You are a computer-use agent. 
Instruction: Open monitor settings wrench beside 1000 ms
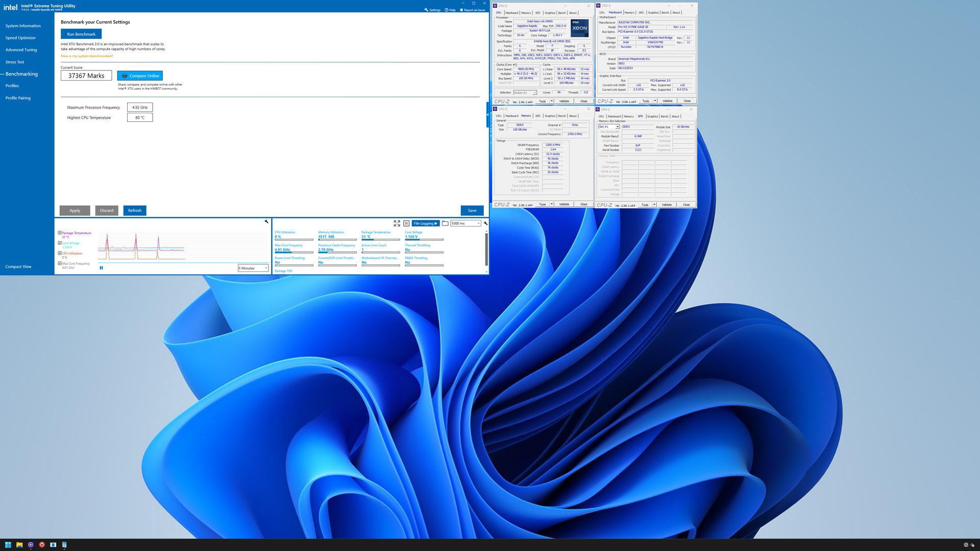(485, 223)
